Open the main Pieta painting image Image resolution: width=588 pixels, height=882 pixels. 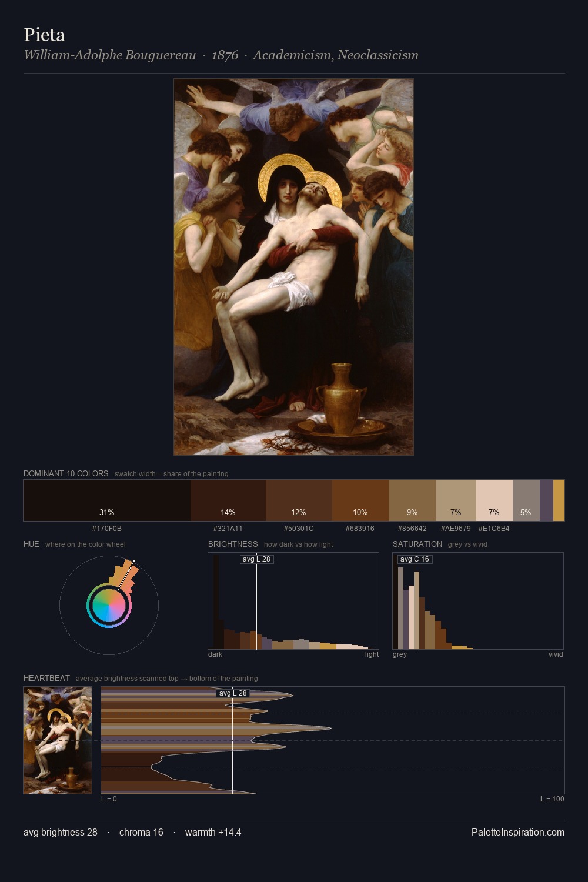(293, 267)
